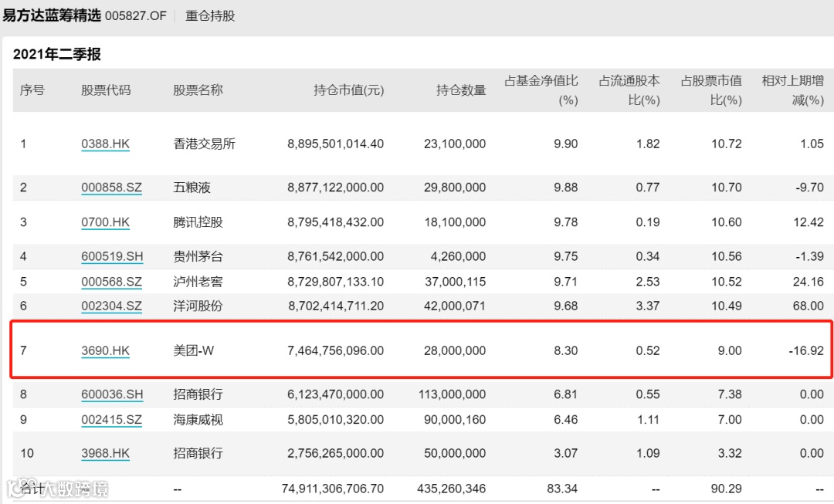Open stock code link 000858.SZ
This screenshot has width=834, height=504.
click(112, 187)
